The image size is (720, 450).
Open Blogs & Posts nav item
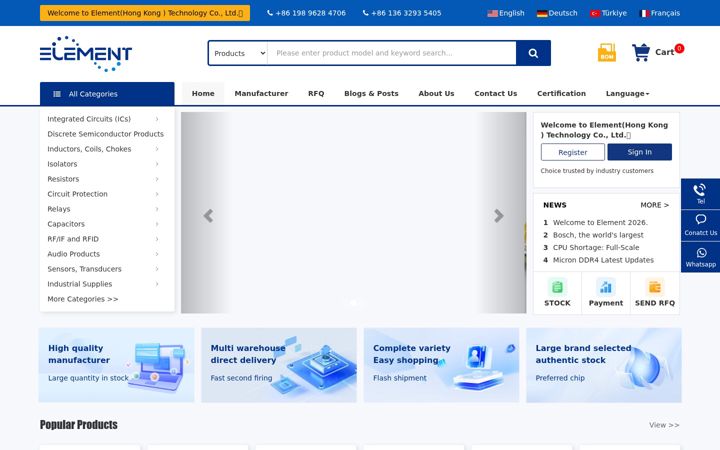point(371,94)
